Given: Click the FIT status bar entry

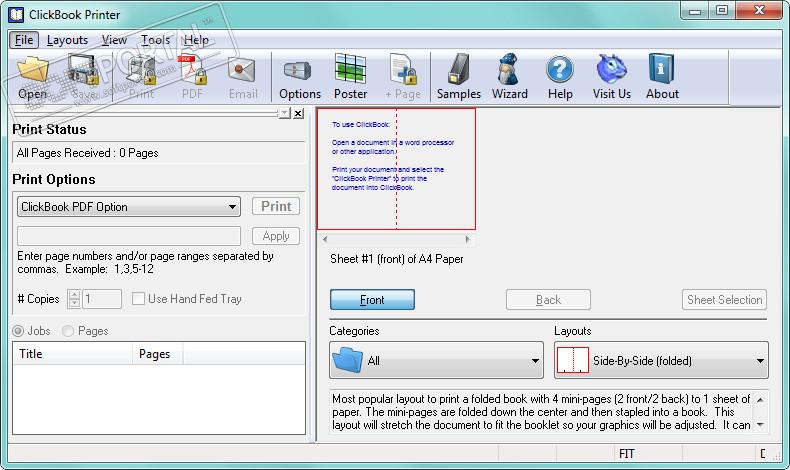Looking at the screenshot, I should 626,454.
